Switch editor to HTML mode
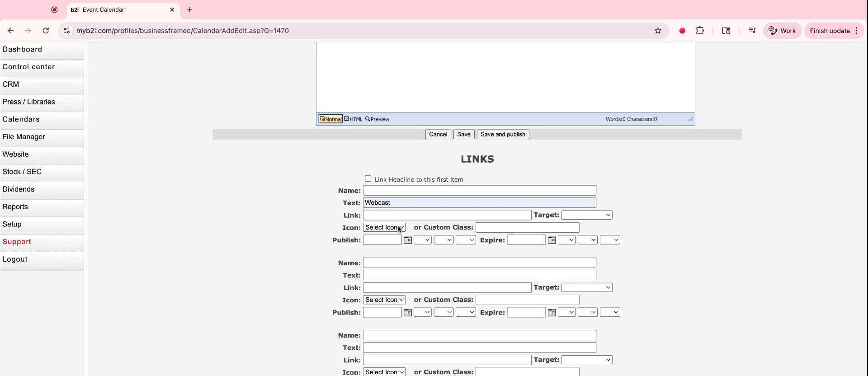868x376 pixels. 353,119
